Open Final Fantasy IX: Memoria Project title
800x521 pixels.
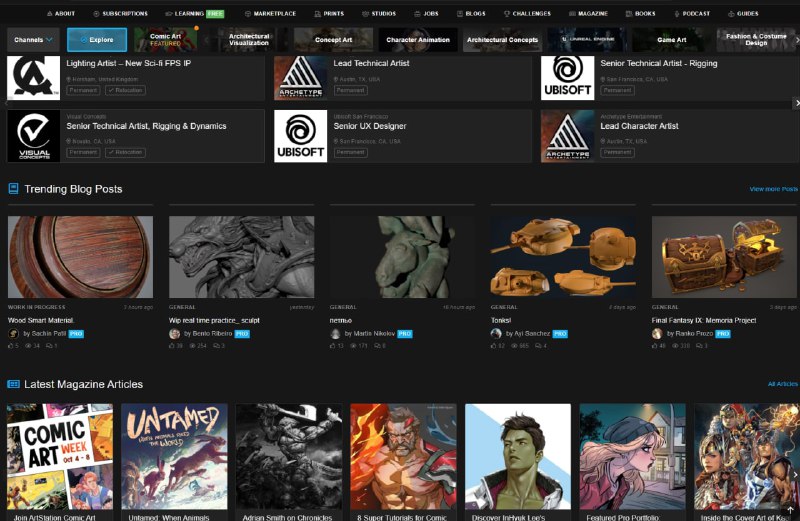(704, 320)
